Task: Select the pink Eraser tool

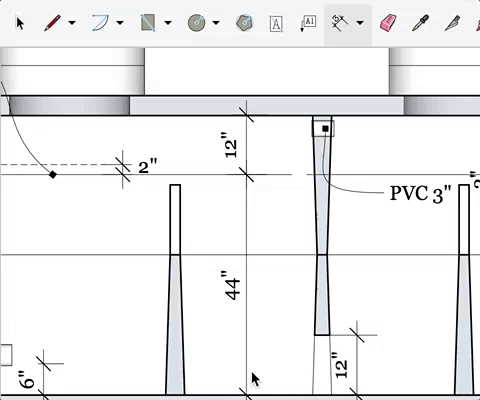Action: click(x=388, y=23)
